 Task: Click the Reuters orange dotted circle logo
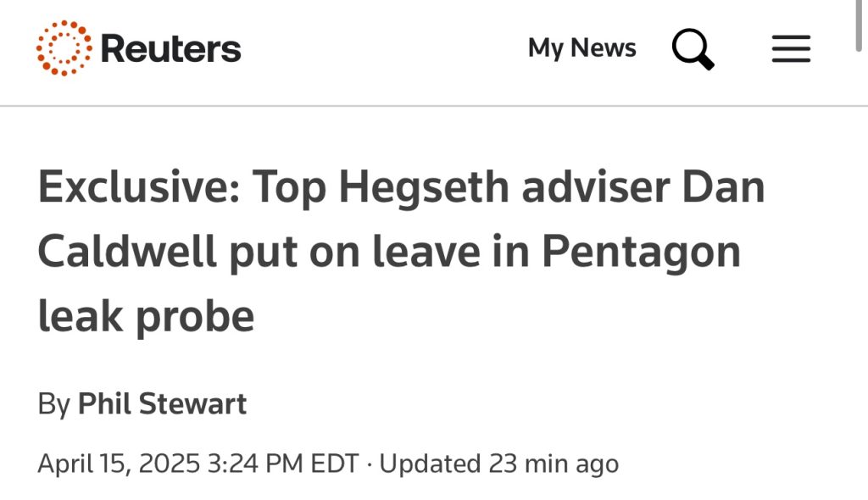[x=64, y=48]
